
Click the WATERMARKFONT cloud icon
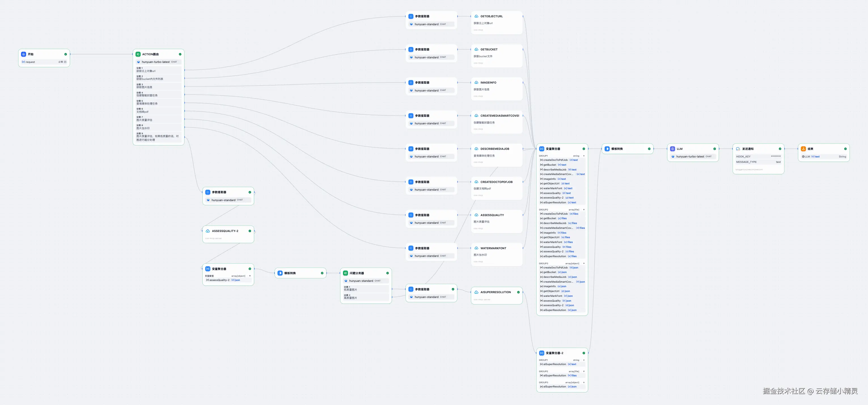(x=476, y=248)
